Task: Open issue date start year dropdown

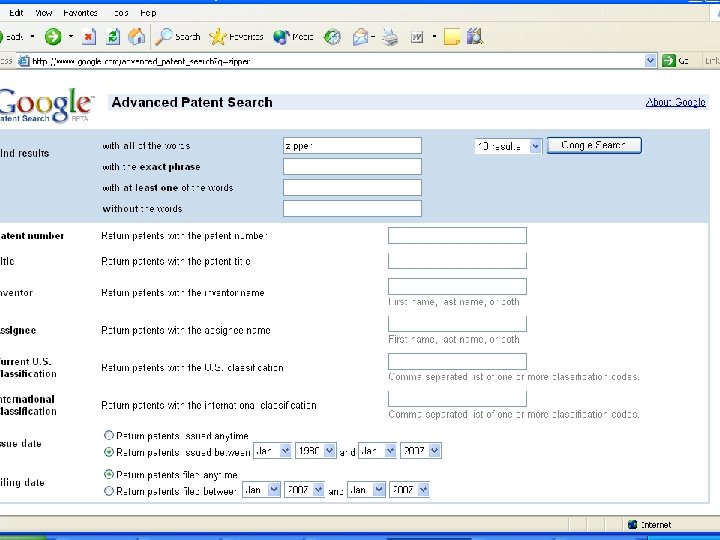Action: pyautogui.click(x=315, y=451)
